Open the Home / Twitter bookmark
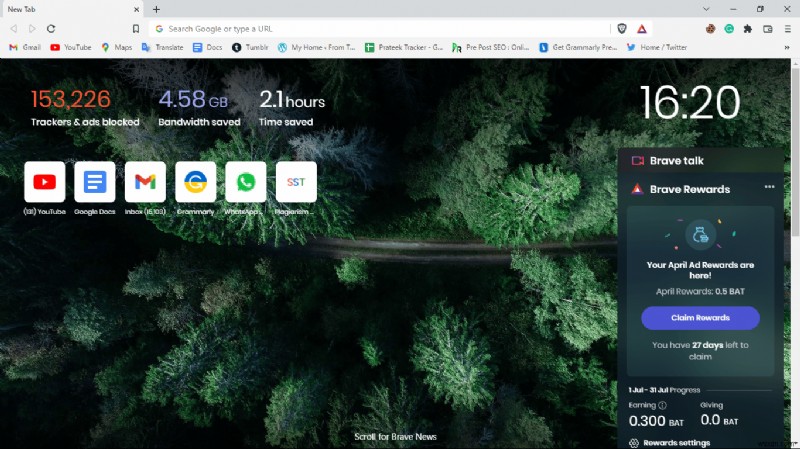The image size is (800, 449). pyautogui.click(x=657, y=47)
